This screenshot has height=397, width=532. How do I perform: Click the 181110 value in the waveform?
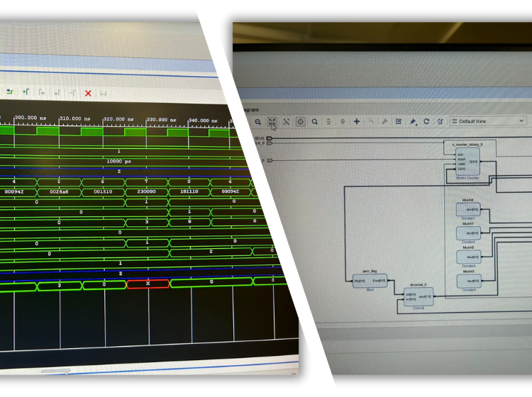click(189, 191)
